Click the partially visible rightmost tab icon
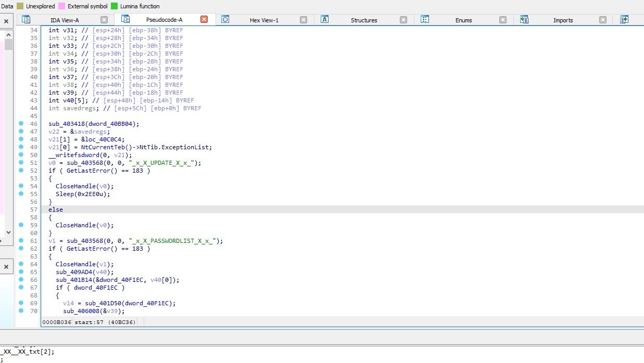Screen dimensions: 644x363 (x=624, y=20)
